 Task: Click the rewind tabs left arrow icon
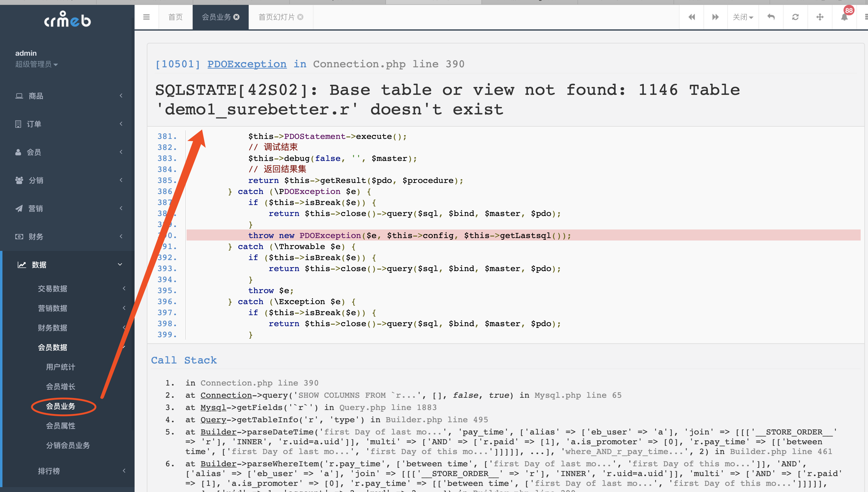point(691,17)
